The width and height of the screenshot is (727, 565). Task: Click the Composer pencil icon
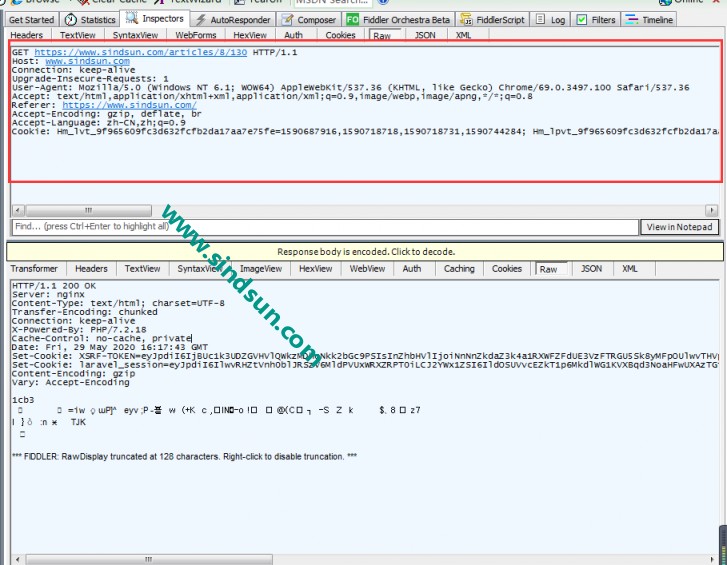tap(287, 20)
